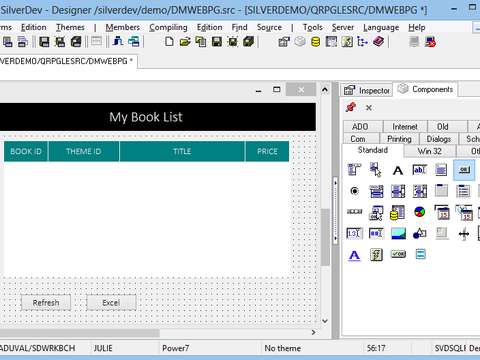This screenshot has width=480, height=360.
Task: Select the Edit box component (ab icon)
Action: [x=420, y=170]
